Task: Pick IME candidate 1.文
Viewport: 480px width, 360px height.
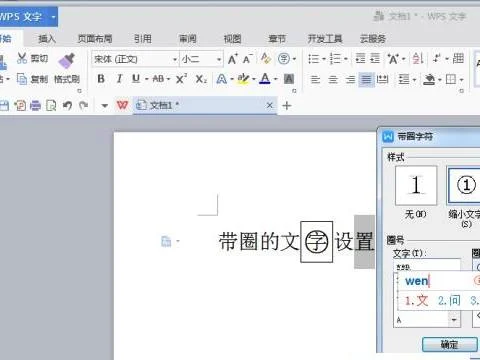Action: pos(416,300)
